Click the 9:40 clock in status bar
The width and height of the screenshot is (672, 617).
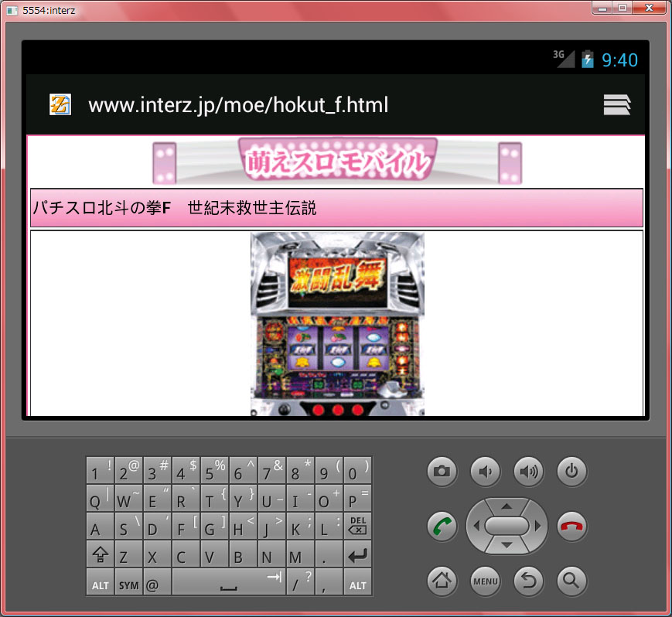tap(619, 60)
